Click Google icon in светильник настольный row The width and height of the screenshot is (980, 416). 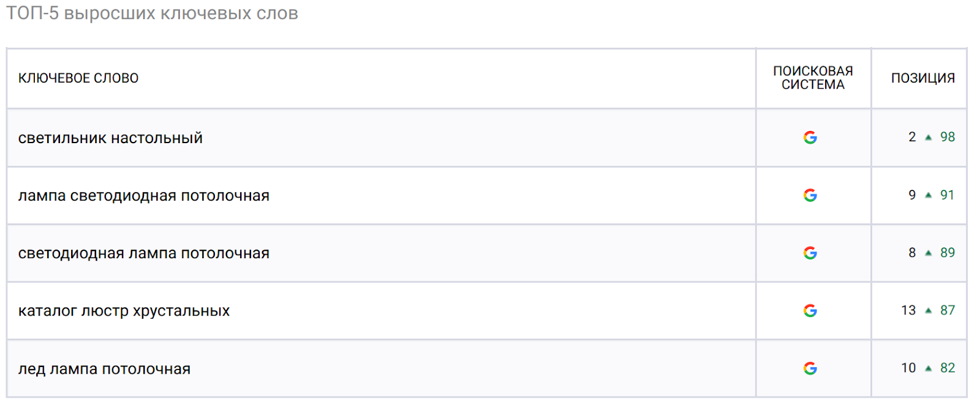tap(810, 138)
